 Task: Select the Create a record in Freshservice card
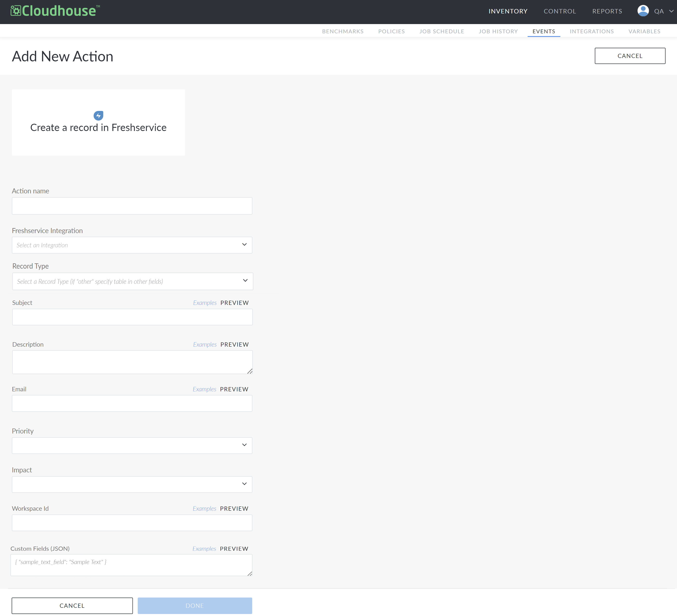click(98, 122)
